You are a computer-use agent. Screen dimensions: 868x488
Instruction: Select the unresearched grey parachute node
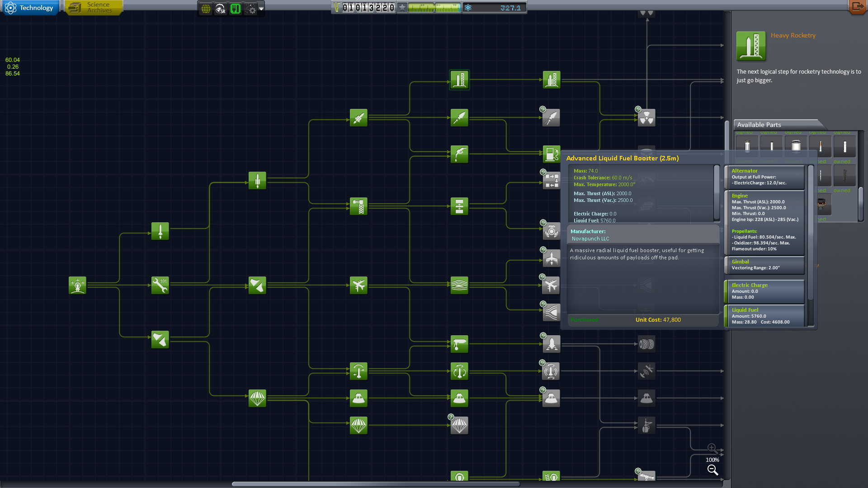tap(459, 426)
